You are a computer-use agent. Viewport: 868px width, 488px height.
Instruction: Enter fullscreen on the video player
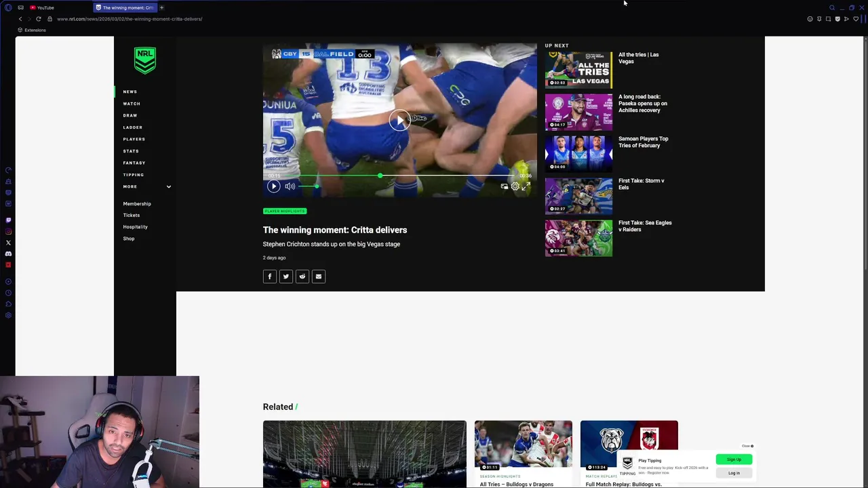pos(526,186)
